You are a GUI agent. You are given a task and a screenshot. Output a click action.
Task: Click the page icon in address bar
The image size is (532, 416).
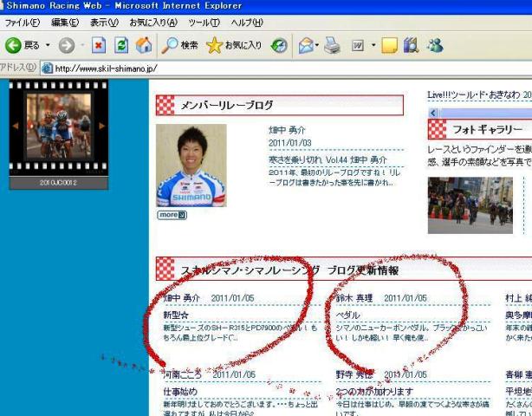tap(47, 68)
